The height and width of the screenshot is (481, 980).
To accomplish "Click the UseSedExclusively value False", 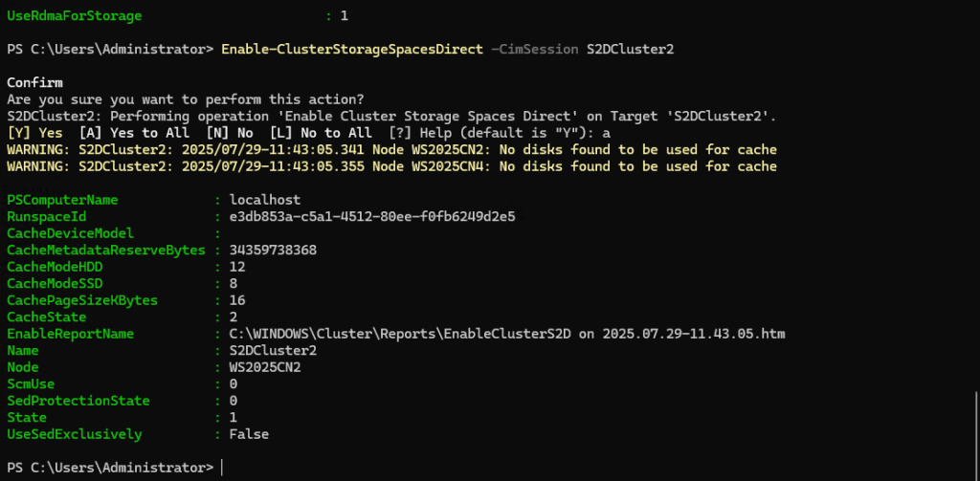I will coord(249,434).
